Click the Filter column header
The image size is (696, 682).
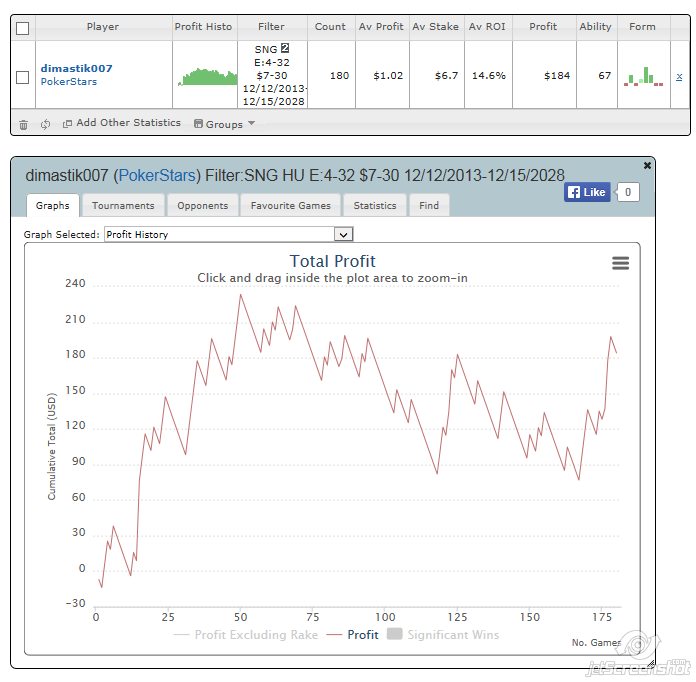[x=271, y=27]
